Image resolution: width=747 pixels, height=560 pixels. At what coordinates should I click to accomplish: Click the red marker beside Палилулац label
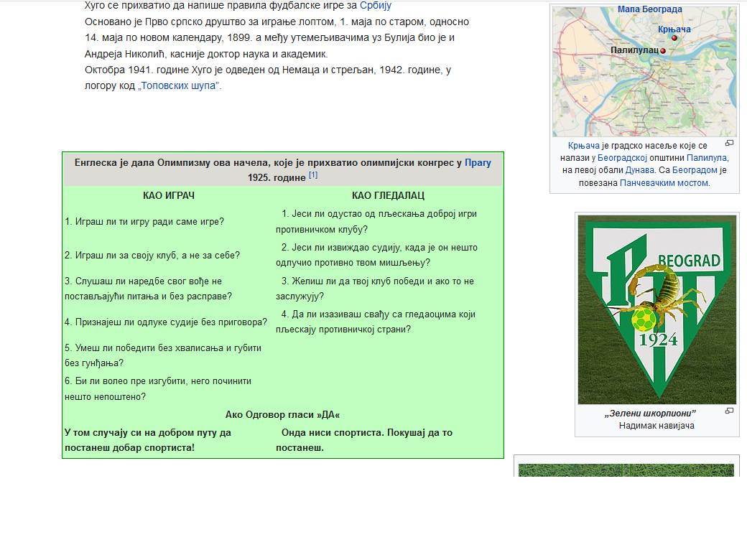[663, 51]
